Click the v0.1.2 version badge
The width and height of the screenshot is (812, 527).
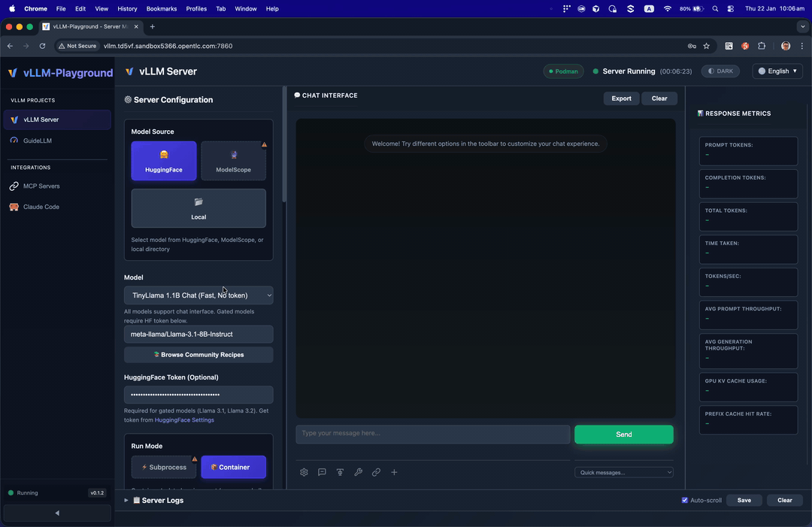pyautogui.click(x=97, y=493)
